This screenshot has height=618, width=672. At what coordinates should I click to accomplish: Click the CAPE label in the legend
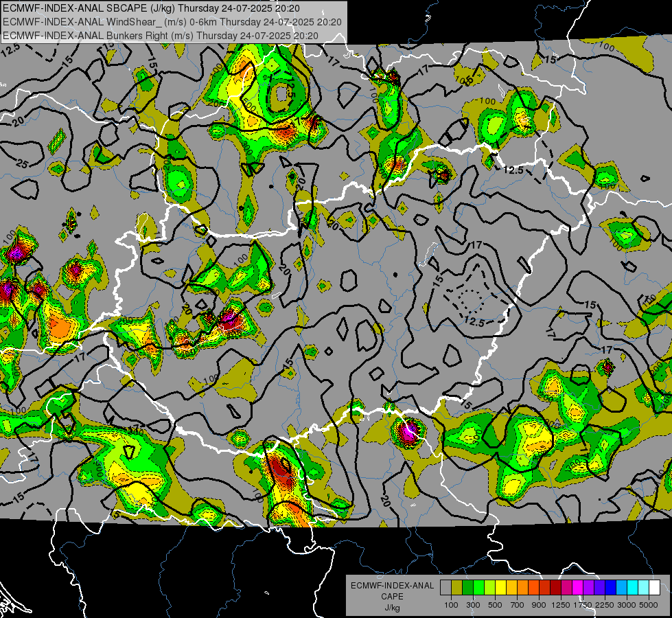point(392,597)
